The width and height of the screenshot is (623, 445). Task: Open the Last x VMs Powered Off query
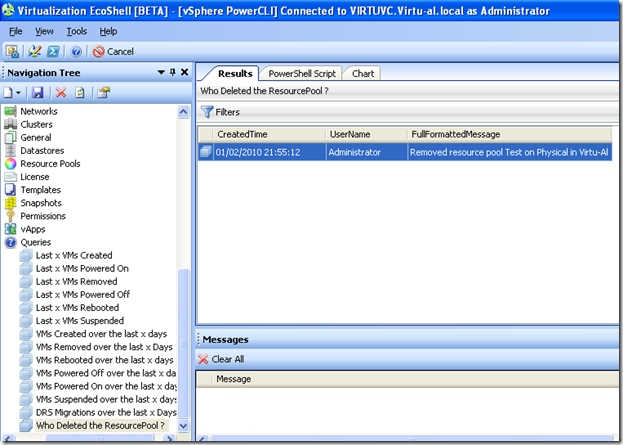click(83, 295)
